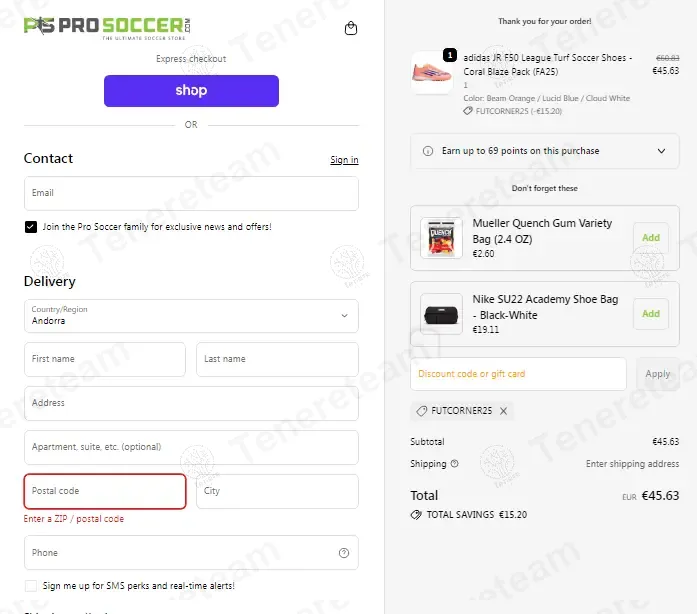Click the Sign in link

tap(344, 160)
